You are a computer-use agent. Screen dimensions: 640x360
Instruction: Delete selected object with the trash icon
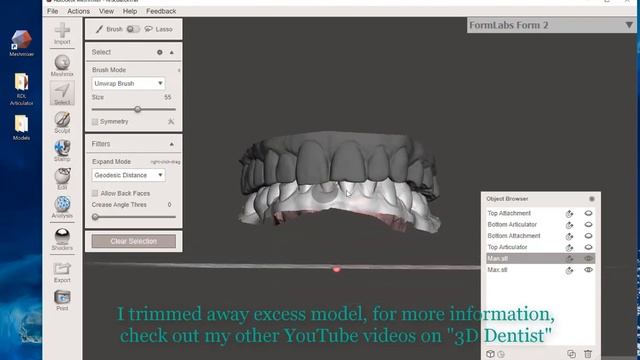pyautogui.click(x=588, y=354)
